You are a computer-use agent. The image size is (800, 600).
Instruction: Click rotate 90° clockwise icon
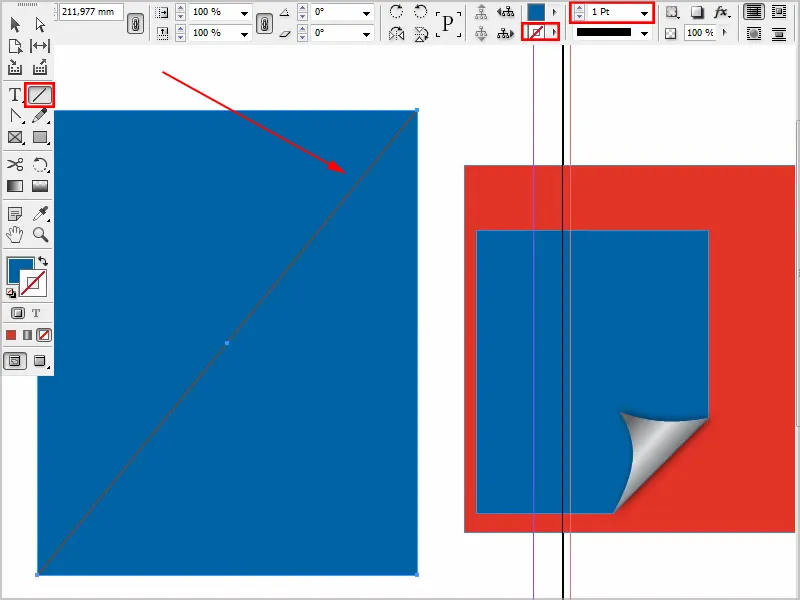click(396, 12)
